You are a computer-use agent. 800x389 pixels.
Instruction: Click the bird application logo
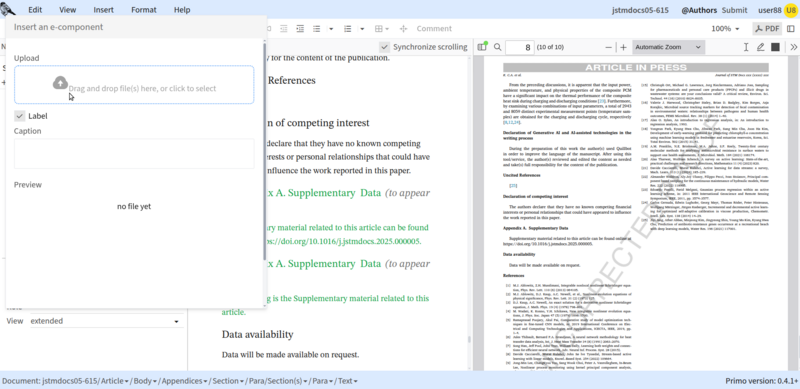pos(8,9)
